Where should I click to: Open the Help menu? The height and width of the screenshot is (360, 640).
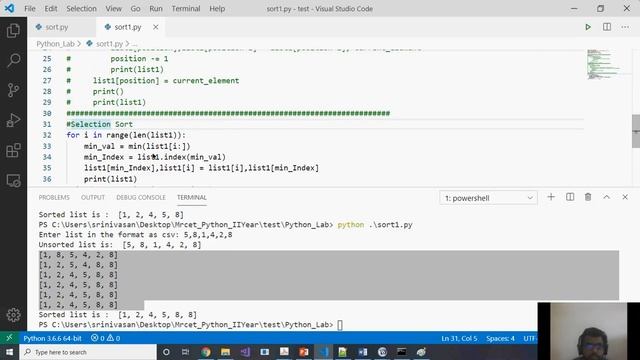coord(217,9)
